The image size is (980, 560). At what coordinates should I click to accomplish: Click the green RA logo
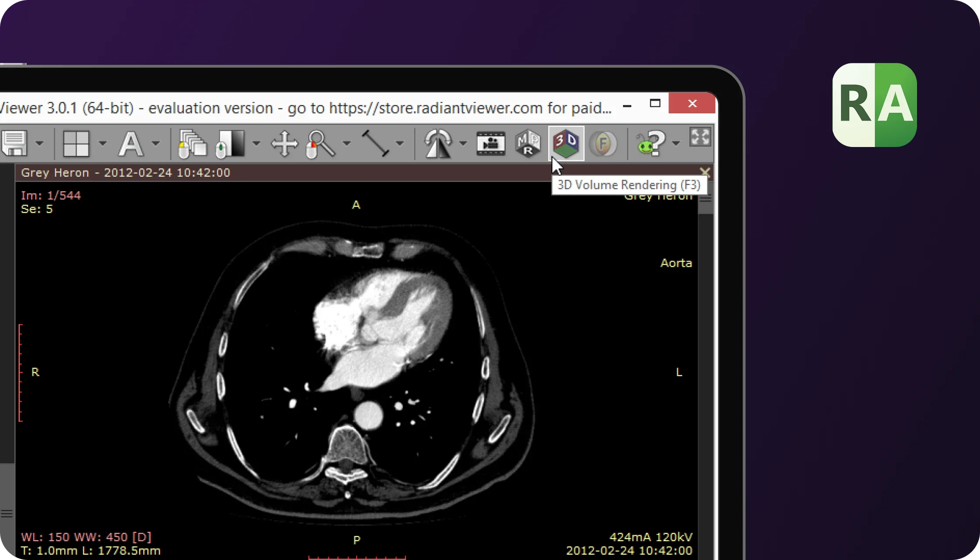click(875, 105)
